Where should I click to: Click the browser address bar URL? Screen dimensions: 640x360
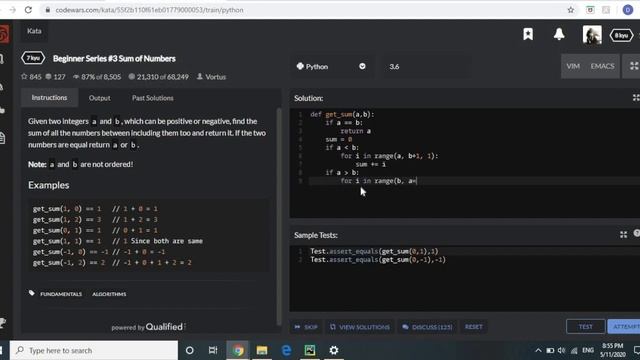pyautogui.click(x=149, y=10)
